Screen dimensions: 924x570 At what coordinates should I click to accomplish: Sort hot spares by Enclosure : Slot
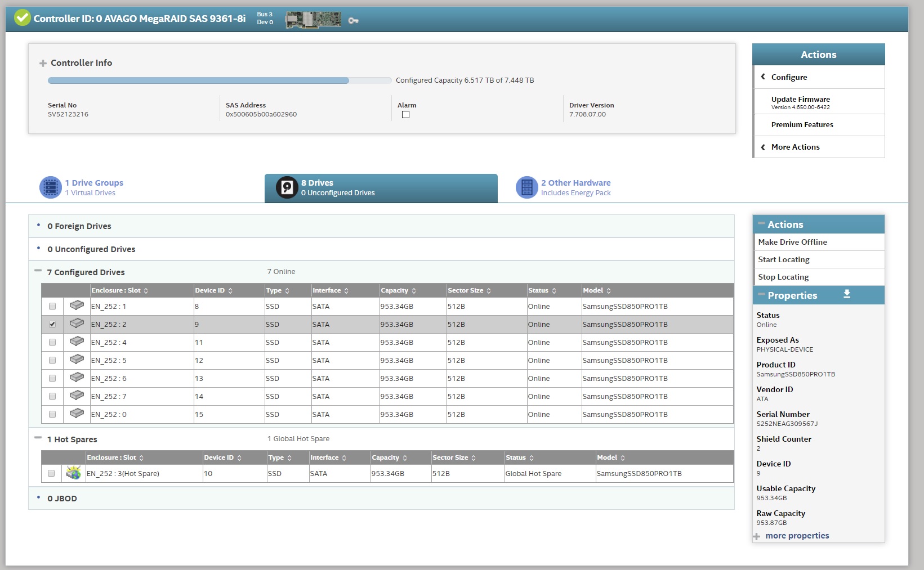[141, 458]
